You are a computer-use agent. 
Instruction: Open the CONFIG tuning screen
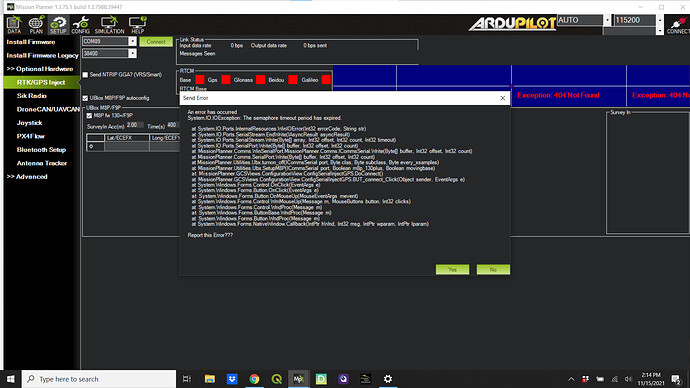tap(81, 25)
